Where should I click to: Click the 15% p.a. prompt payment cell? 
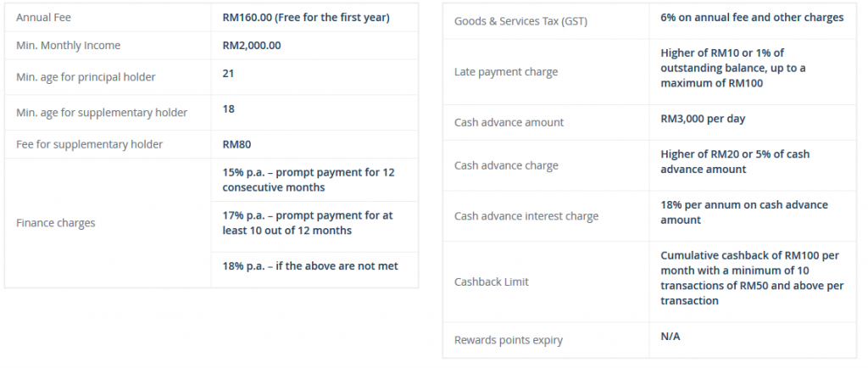(314, 180)
